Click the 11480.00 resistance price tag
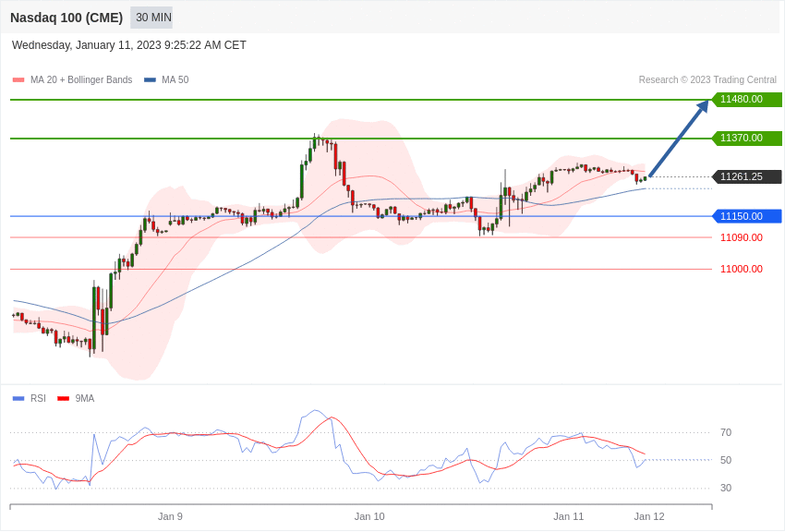This screenshot has width=785, height=532. [x=746, y=99]
